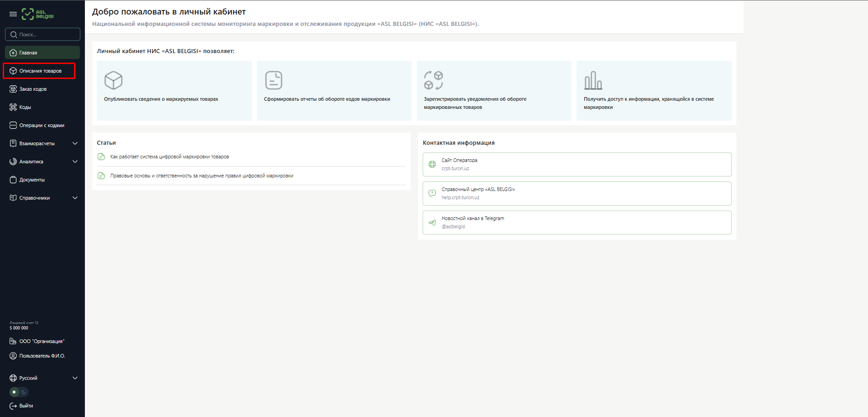Viewport: 868px width, 417px height.
Task: Expand the Взаиморасчеты chevron
Action: pyautogui.click(x=75, y=143)
